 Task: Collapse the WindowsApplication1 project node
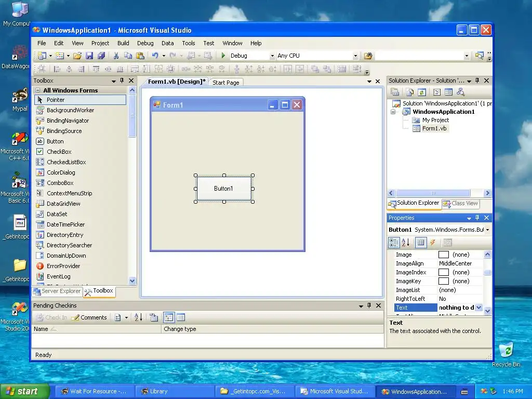point(393,112)
